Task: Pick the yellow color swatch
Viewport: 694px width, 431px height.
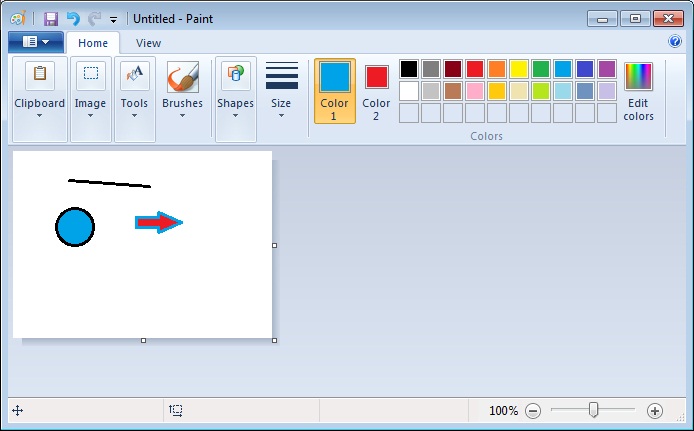Action: (x=519, y=69)
